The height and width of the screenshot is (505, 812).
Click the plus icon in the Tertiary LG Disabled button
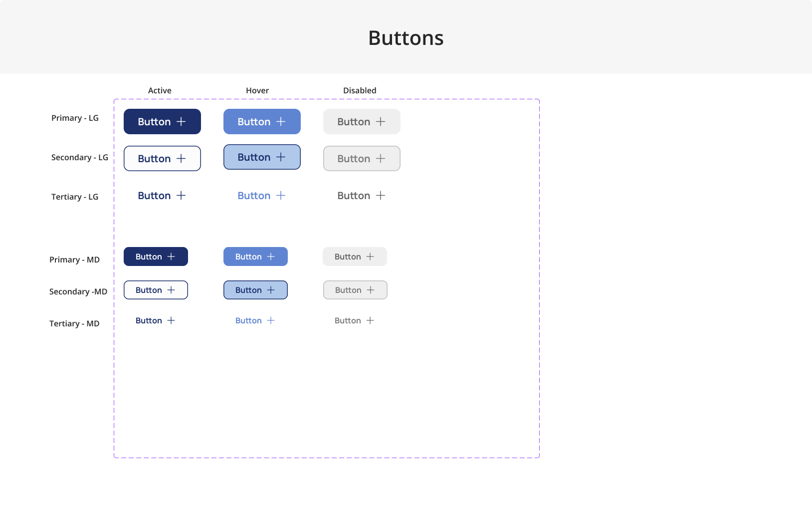point(381,196)
